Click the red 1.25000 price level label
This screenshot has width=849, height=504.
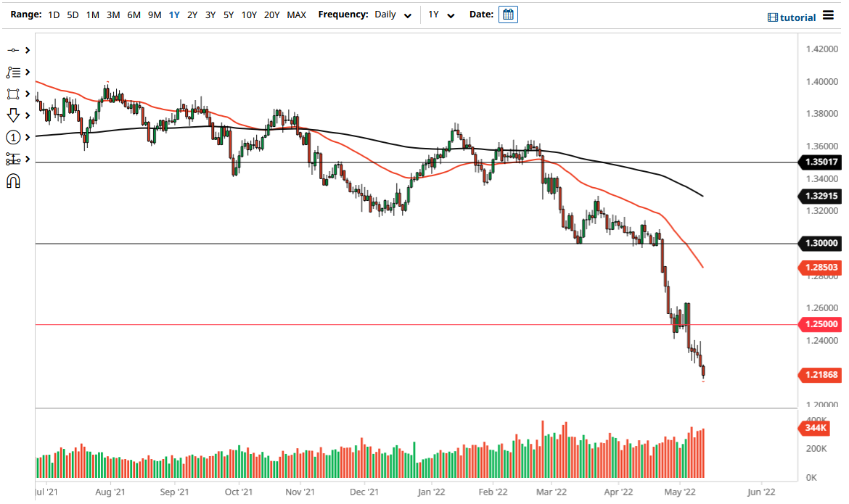click(x=821, y=324)
